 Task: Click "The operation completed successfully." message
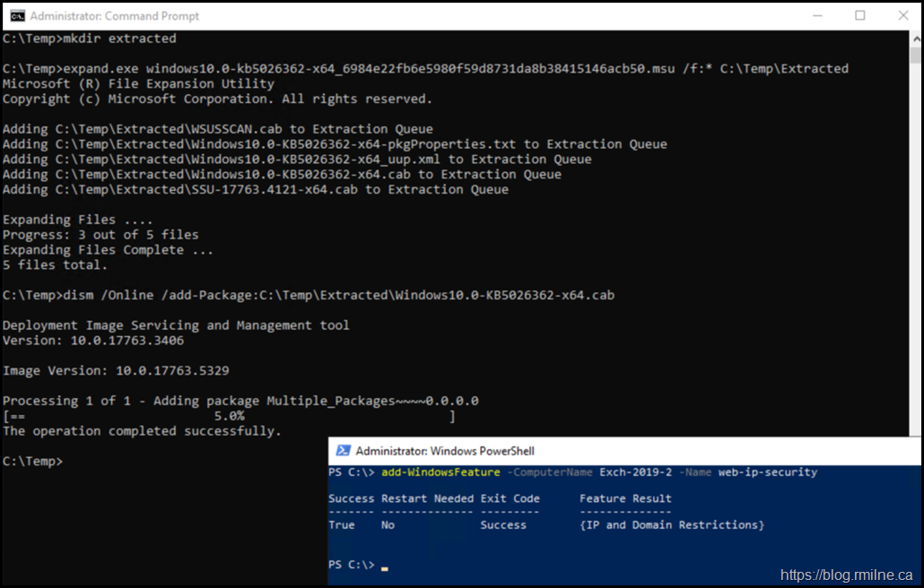pyautogui.click(x=142, y=431)
